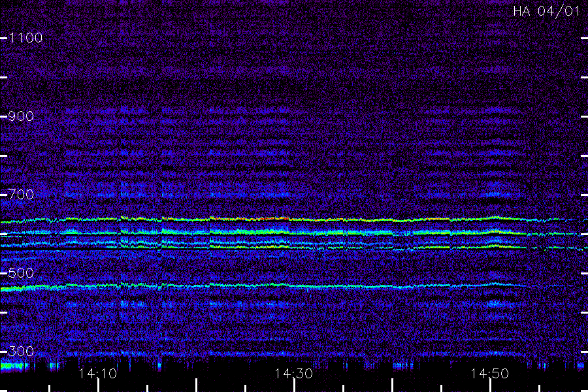
Task: Click the 14:30 time axis label
Action: (x=293, y=374)
